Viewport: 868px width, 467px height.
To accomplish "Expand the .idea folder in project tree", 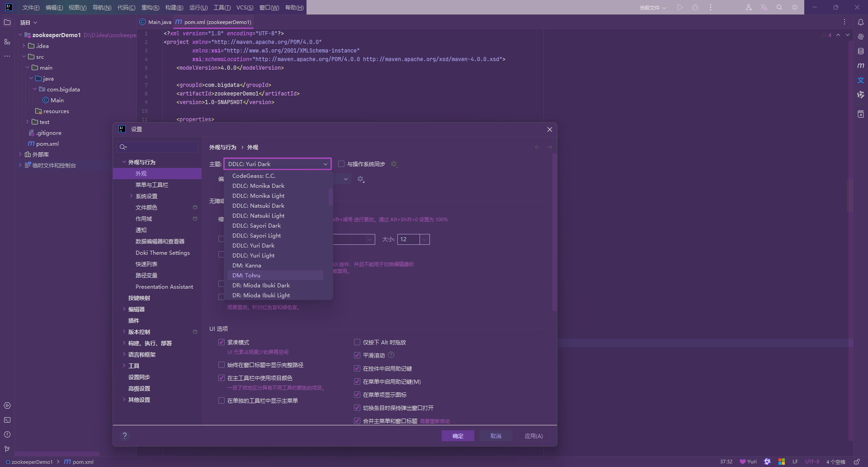I will tap(24, 46).
